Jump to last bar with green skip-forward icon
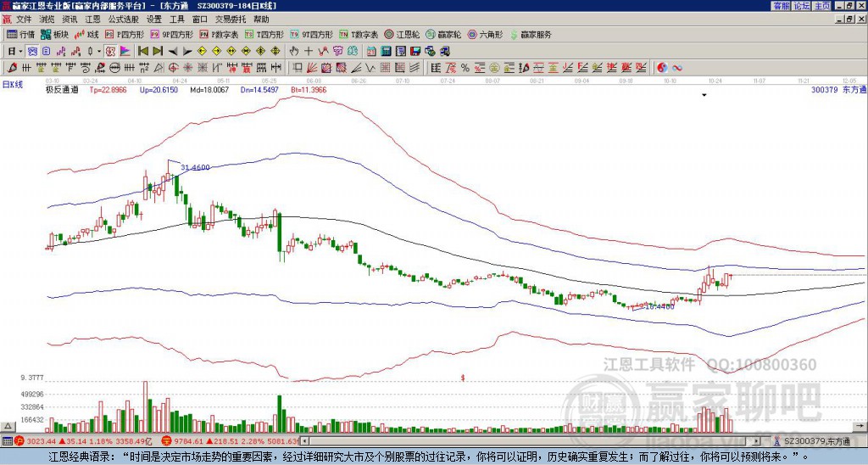Screen dimensions: 868x465 pos(158,52)
